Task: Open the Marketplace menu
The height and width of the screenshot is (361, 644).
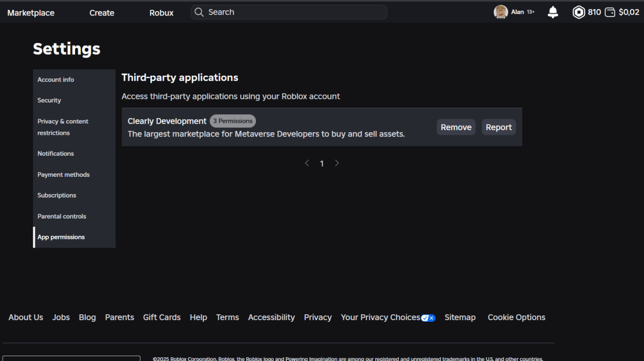Action: [x=31, y=13]
